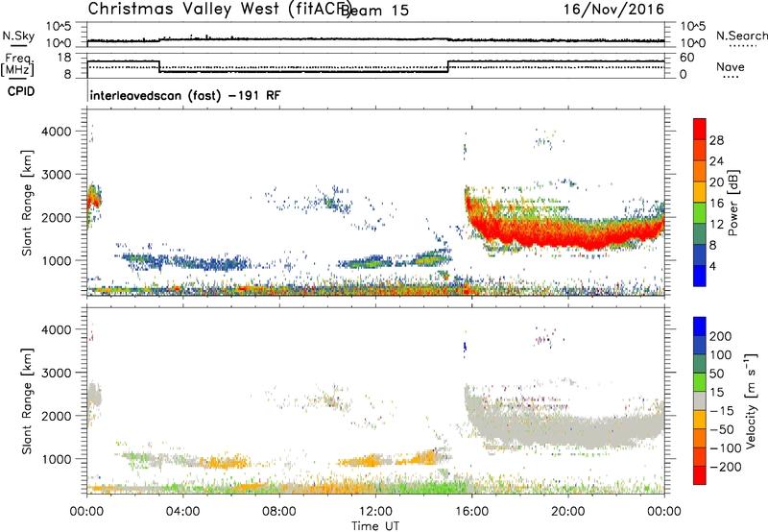The height and width of the screenshot is (532, 768).
Task: Click the 'Beam 15' label
Action: pyautogui.click(x=374, y=11)
